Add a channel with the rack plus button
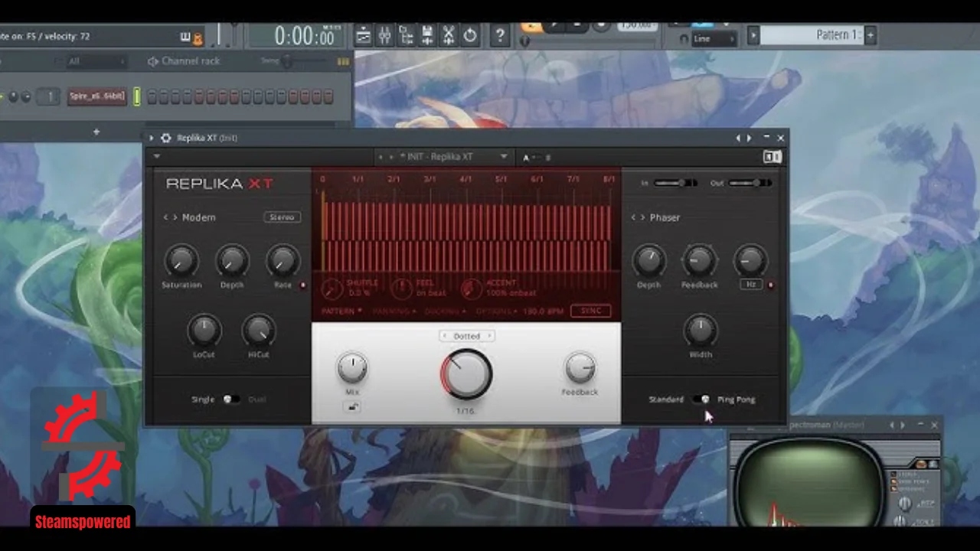Screen dimensions: 980x551 tap(96, 132)
